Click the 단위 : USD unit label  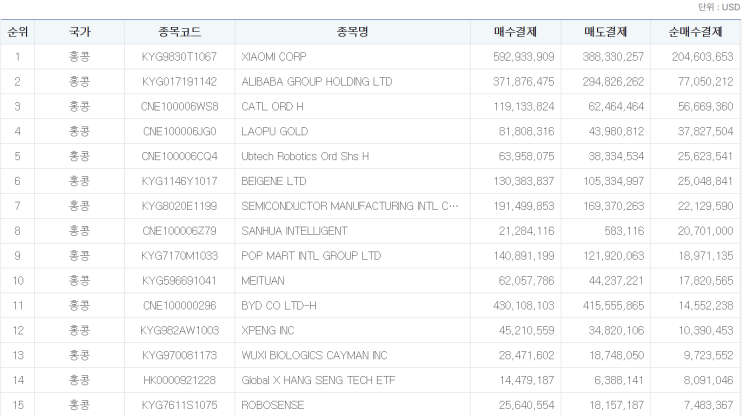719,8
